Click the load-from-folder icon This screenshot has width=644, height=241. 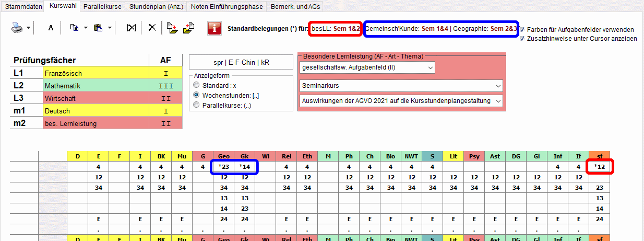click(x=189, y=28)
